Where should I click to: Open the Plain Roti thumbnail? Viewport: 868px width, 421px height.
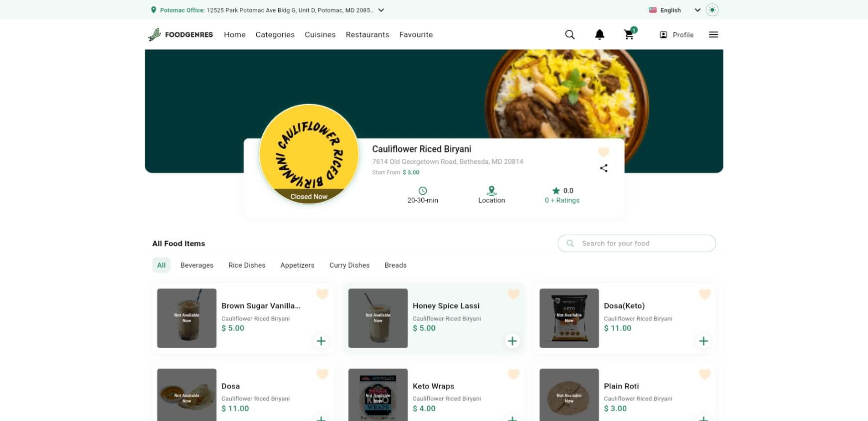click(x=569, y=395)
